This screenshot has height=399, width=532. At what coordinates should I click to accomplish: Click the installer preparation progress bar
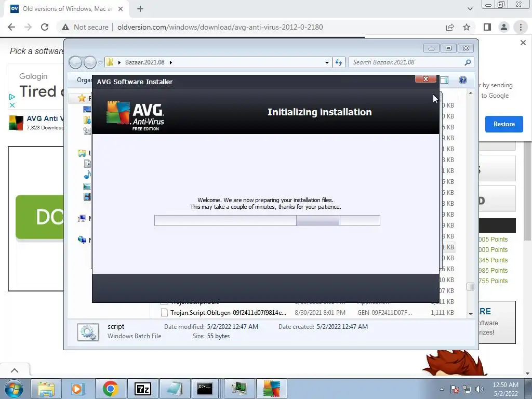tap(267, 220)
